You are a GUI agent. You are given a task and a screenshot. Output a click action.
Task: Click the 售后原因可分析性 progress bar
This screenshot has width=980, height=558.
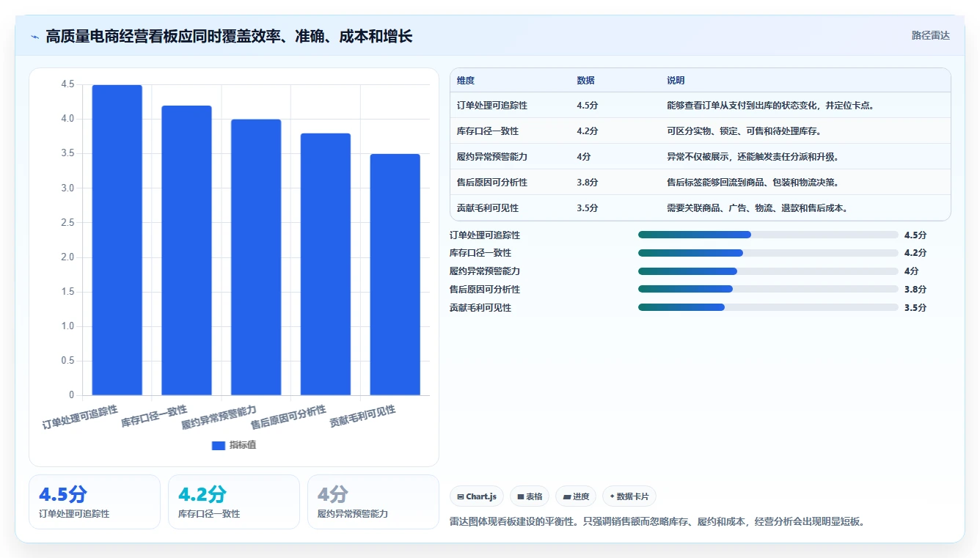click(x=768, y=290)
